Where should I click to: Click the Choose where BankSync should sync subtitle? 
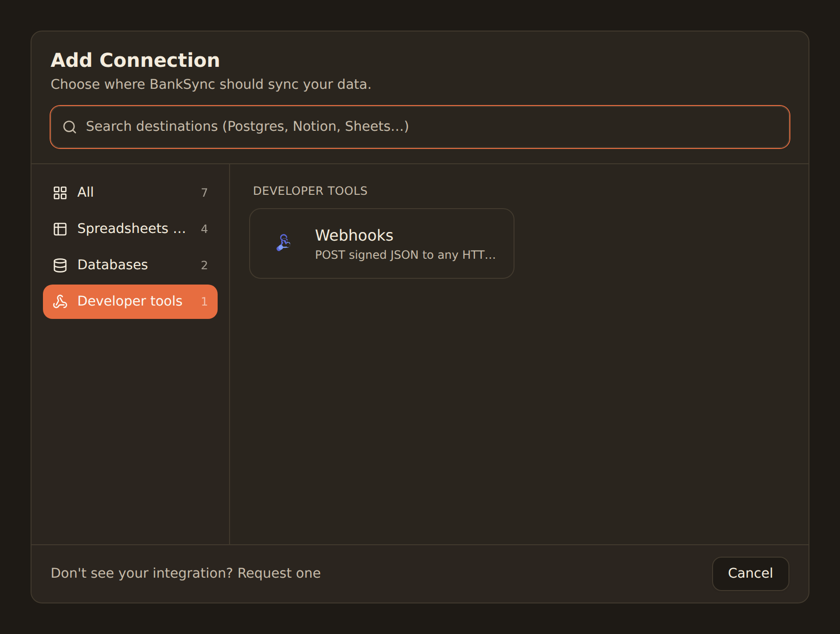point(211,85)
